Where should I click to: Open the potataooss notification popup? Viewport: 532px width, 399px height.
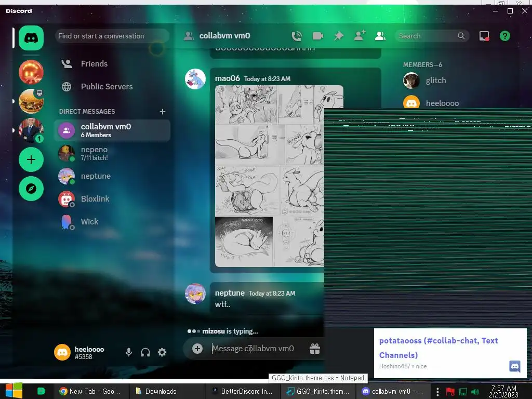(x=450, y=353)
